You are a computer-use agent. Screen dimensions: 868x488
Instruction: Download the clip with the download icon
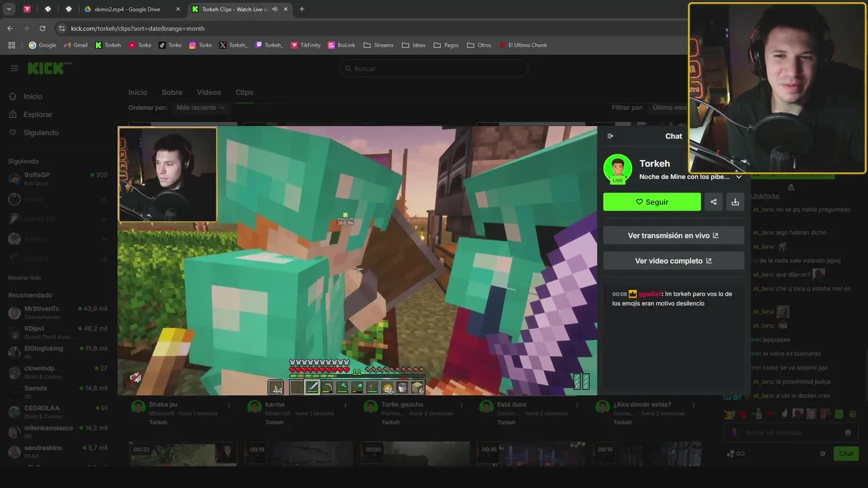[x=735, y=202]
